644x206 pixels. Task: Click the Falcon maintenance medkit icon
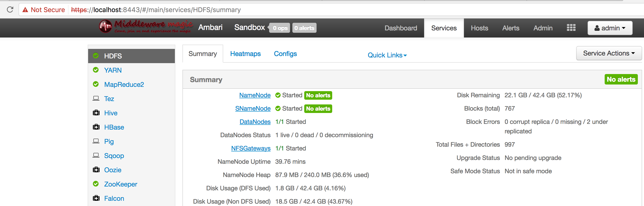tap(96, 198)
